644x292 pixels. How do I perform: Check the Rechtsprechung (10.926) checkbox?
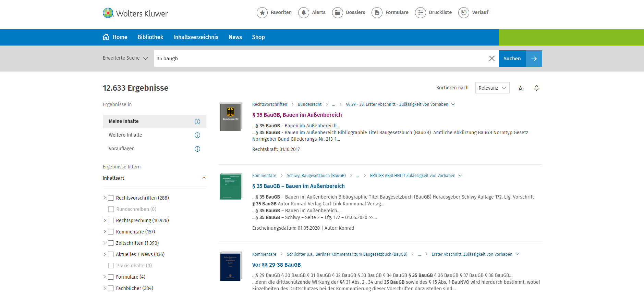(x=111, y=220)
